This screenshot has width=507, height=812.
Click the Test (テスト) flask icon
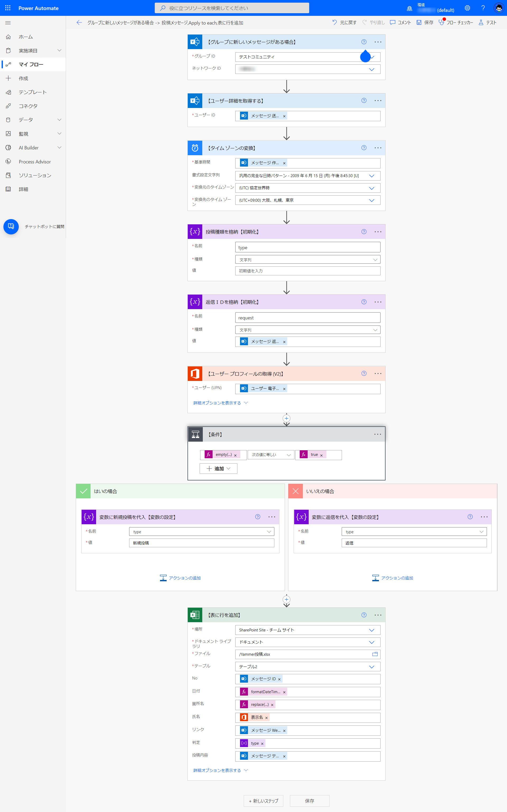[x=487, y=22]
